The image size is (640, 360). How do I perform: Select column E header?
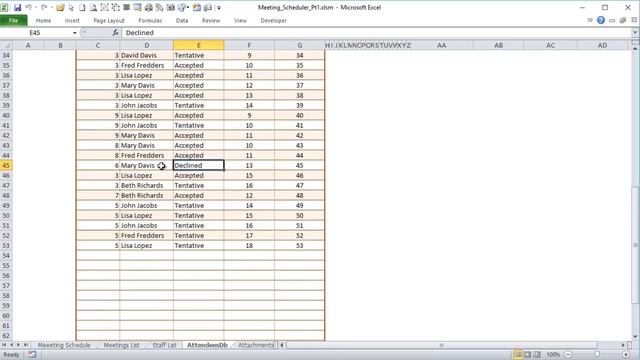[x=198, y=45]
